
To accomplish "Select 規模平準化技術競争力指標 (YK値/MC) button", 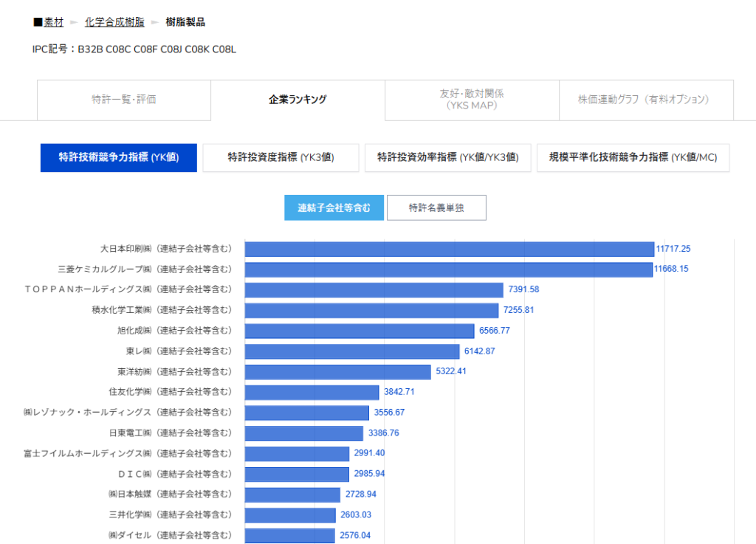I will pyautogui.click(x=633, y=157).
